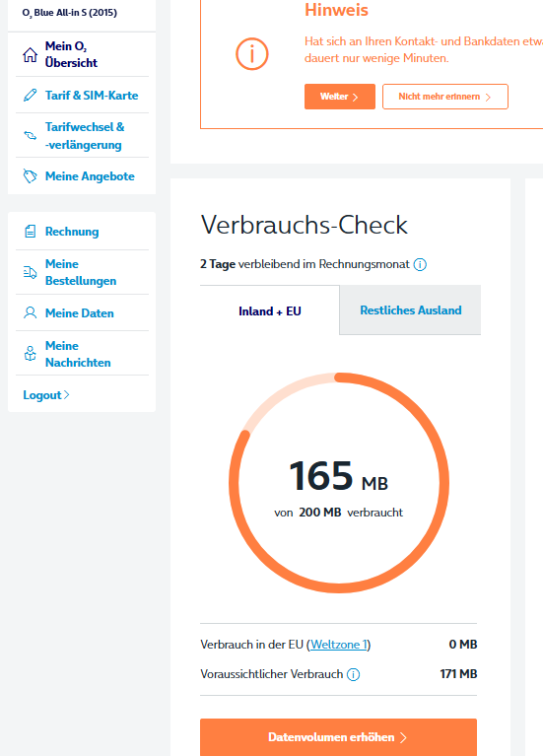Show info for Voraussichtlicher Verbrauch

click(x=353, y=674)
